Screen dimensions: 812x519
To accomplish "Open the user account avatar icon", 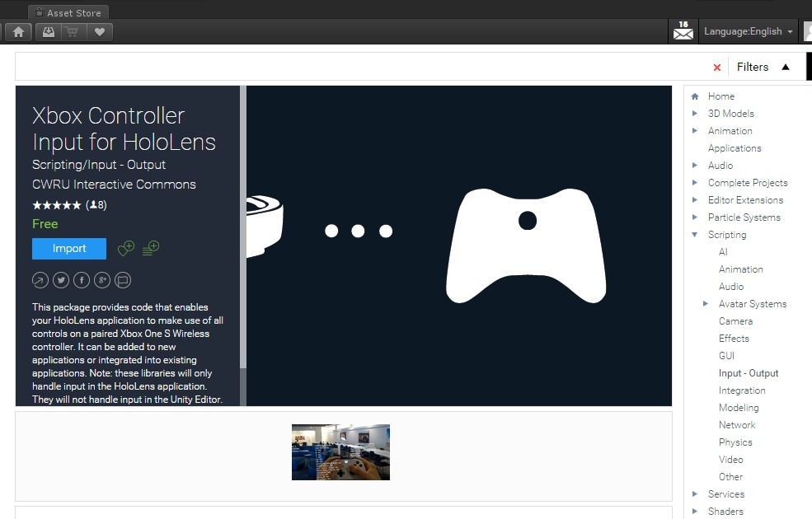I will coord(808,31).
